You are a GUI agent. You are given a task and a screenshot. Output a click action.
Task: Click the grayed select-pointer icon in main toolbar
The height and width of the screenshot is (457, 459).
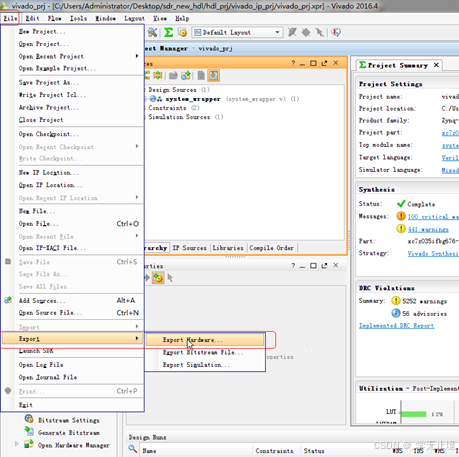(319, 32)
